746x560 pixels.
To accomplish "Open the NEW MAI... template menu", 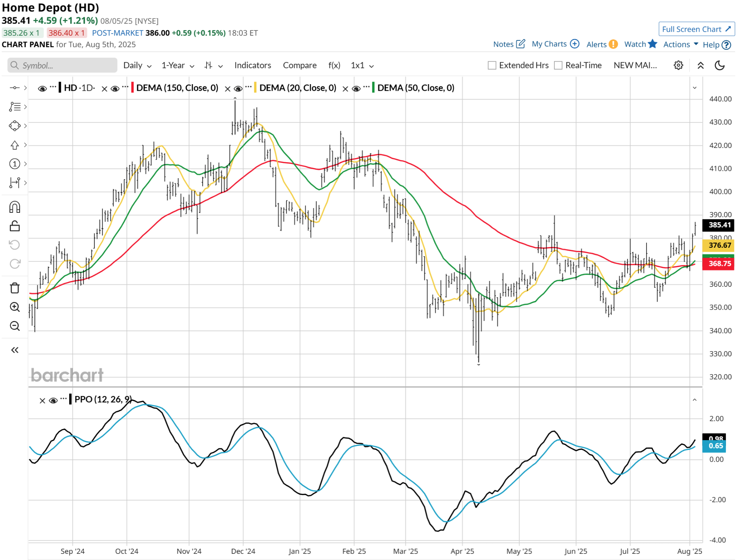I will [635, 66].
